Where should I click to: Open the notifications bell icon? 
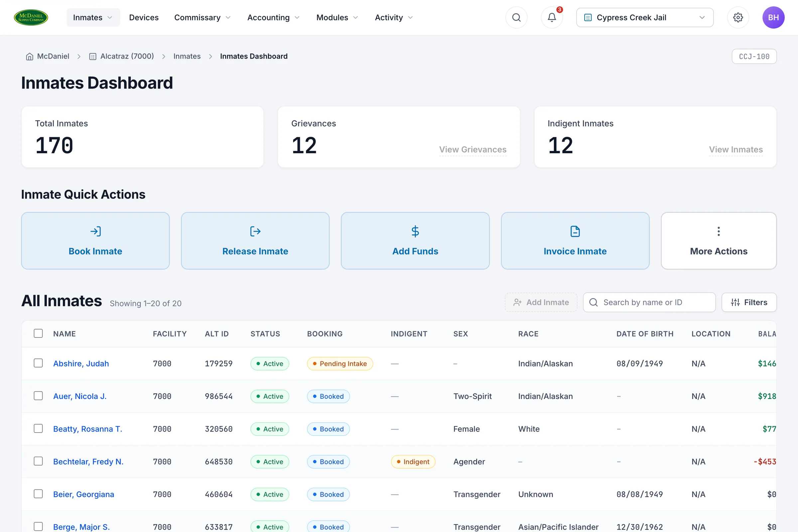552,17
